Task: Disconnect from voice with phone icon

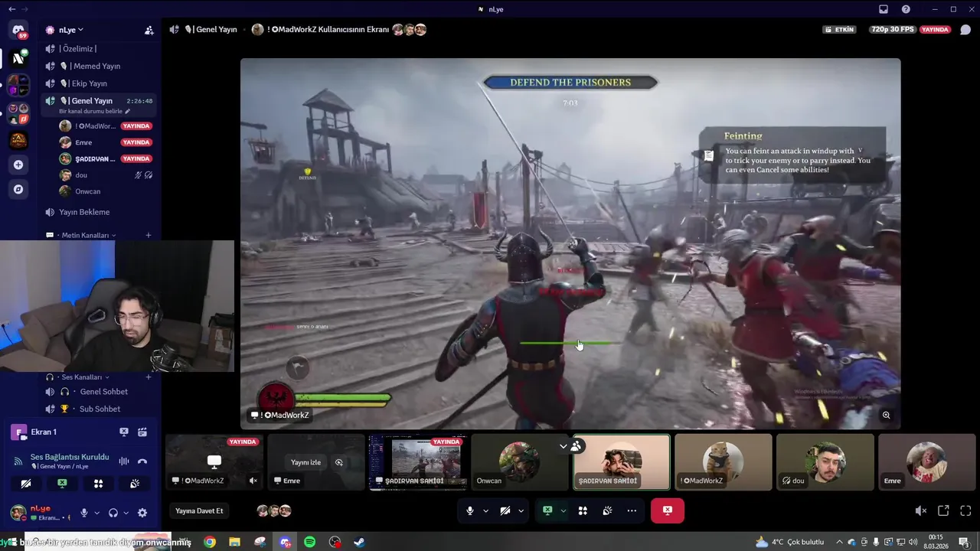Action: click(142, 461)
